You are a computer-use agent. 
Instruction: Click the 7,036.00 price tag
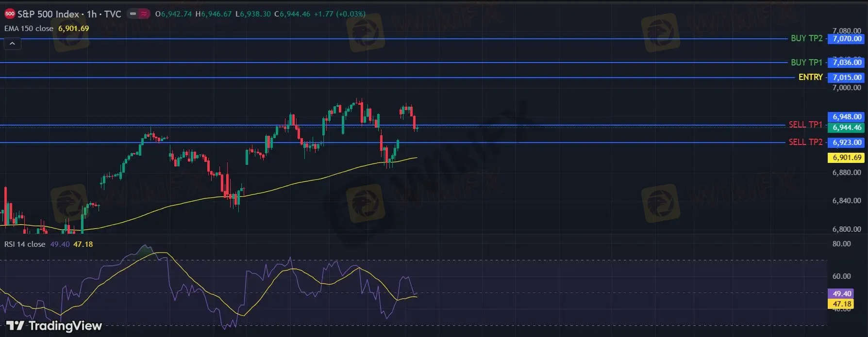[x=847, y=62]
